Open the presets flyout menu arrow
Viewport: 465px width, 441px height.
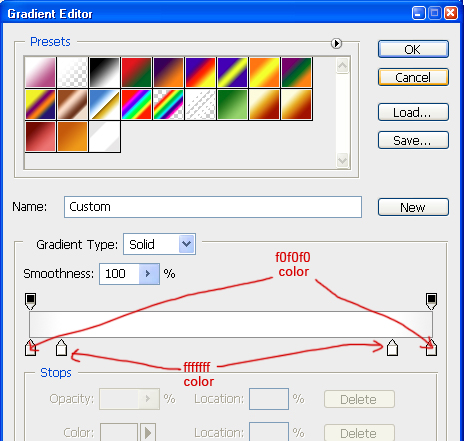coord(336,43)
